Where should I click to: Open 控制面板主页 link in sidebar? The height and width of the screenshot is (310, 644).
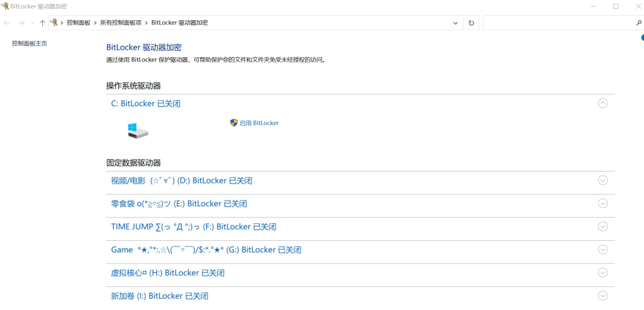coord(30,43)
